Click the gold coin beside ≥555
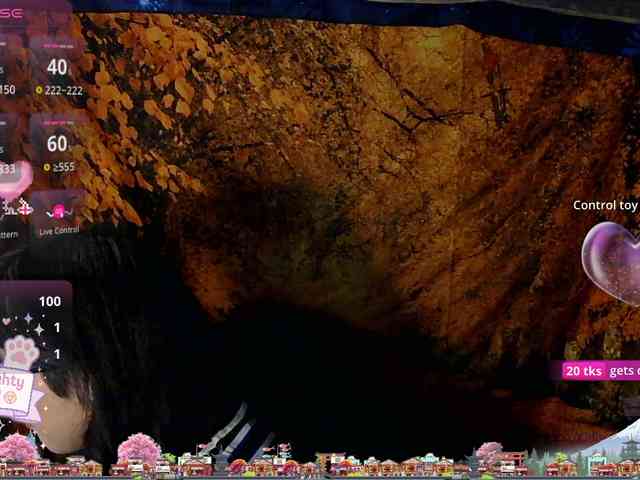 (x=39, y=167)
